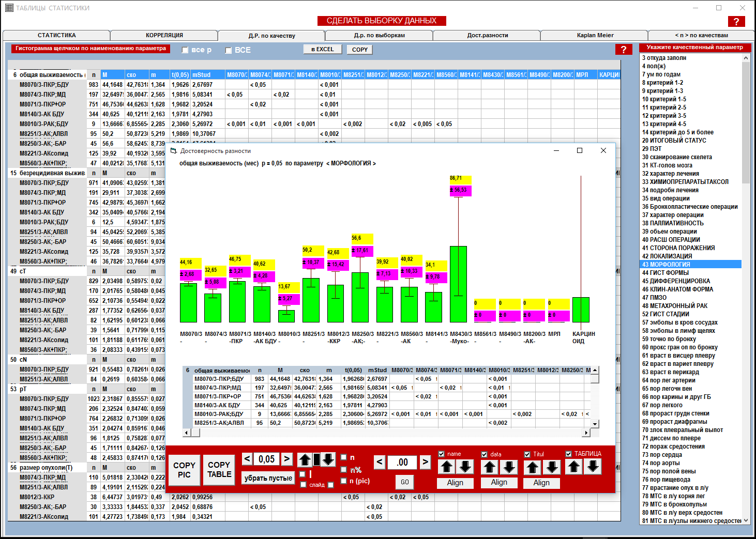Click the 'в EXCEL' export button
Image resolution: width=756 pixels, height=539 pixels.
tap(322, 49)
